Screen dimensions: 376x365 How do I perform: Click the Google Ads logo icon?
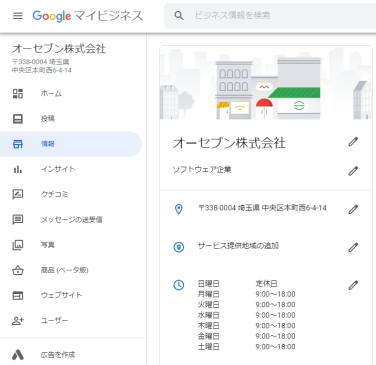click(18, 355)
